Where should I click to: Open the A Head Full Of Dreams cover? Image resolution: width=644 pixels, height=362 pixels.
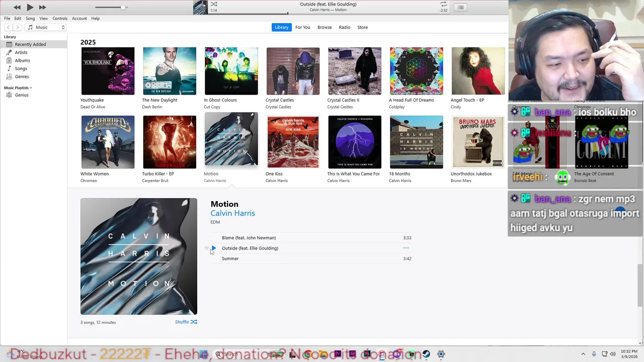[x=417, y=71]
